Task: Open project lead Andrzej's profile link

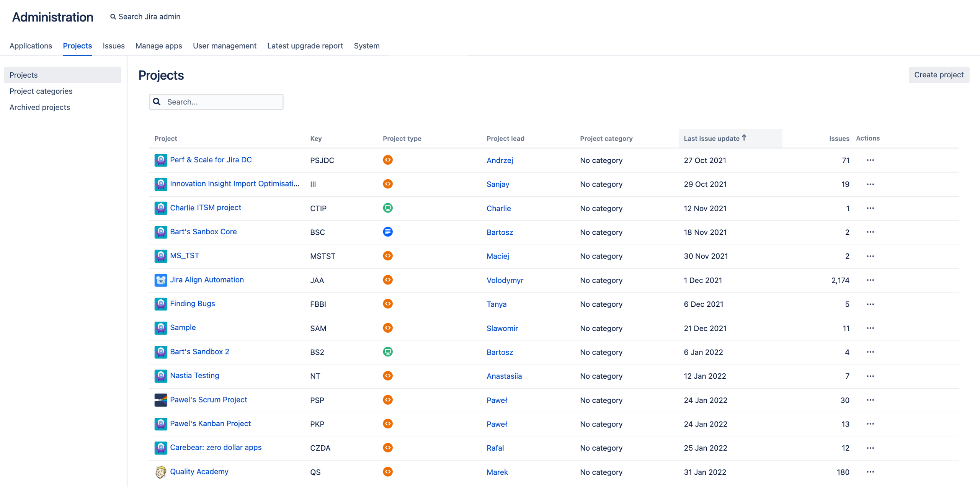Action: (x=500, y=160)
